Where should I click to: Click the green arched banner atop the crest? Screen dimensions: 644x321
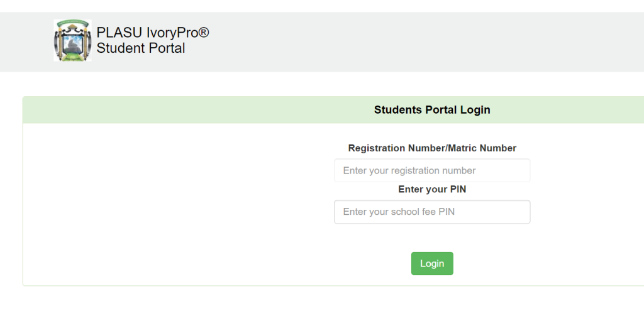click(73, 23)
